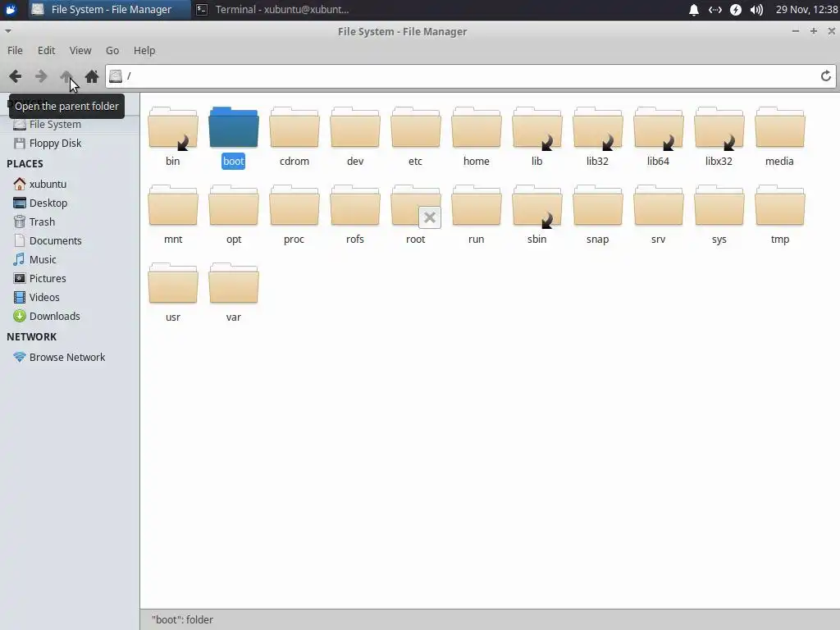The image size is (840, 630).
Task: Reload the current folder view
Action: 825,76
